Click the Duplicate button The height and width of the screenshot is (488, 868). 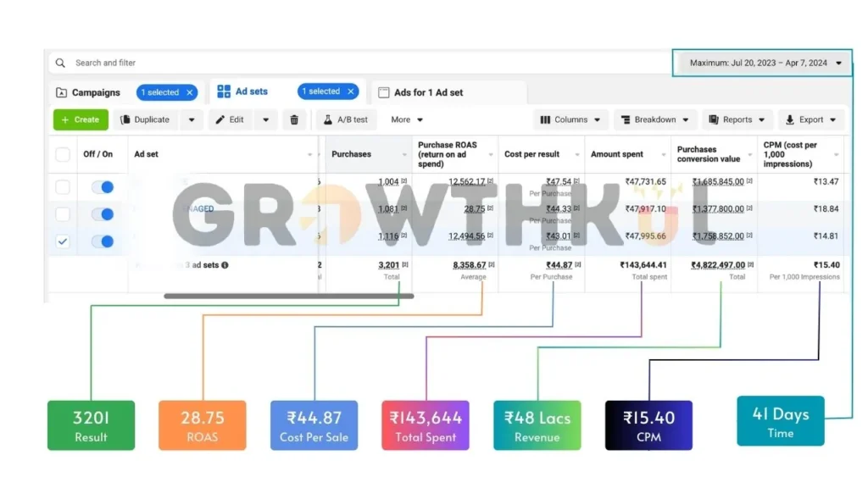point(145,119)
